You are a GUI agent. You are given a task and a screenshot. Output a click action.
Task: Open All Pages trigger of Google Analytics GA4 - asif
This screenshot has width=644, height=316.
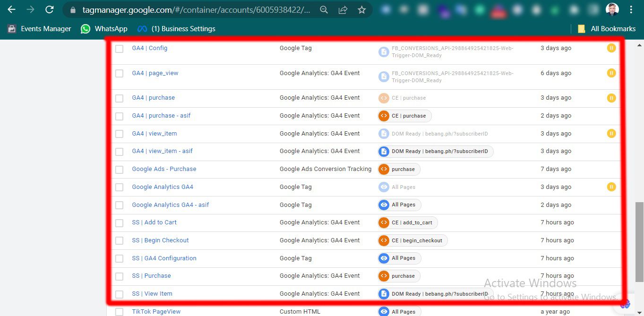tap(399, 205)
